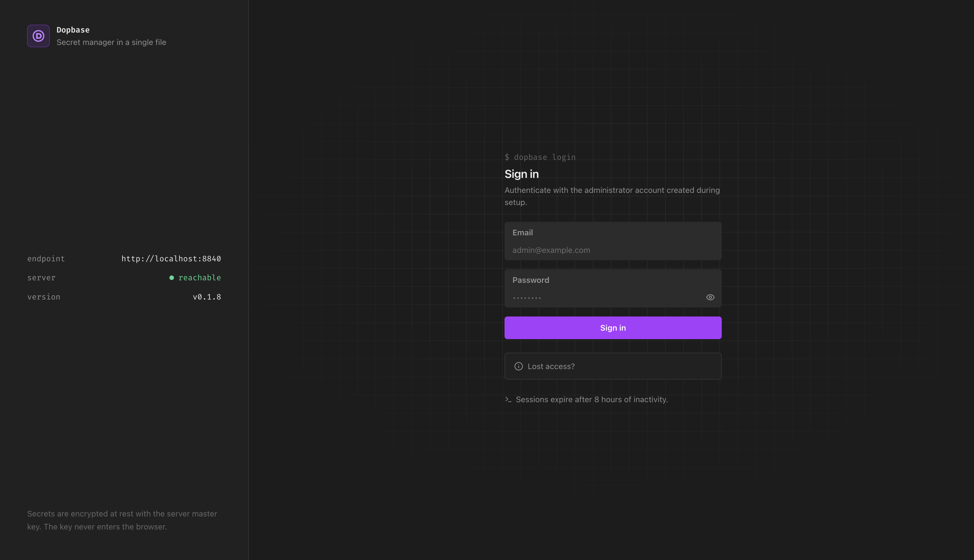Click the 'Secrets are encrypted at rest' footer note

point(122,520)
